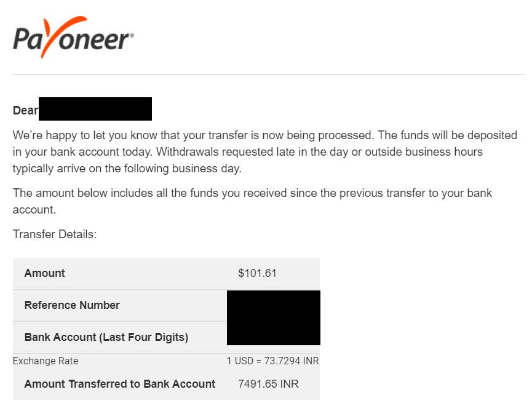Viewport: 532px width, 400px height.
Task: Select the Amount row label
Action: tap(44, 273)
